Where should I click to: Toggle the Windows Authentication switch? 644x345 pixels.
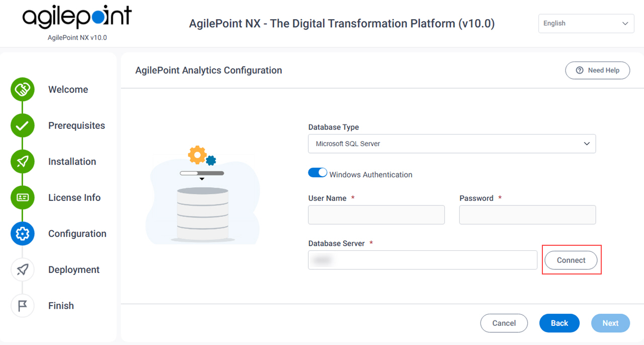pos(317,173)
